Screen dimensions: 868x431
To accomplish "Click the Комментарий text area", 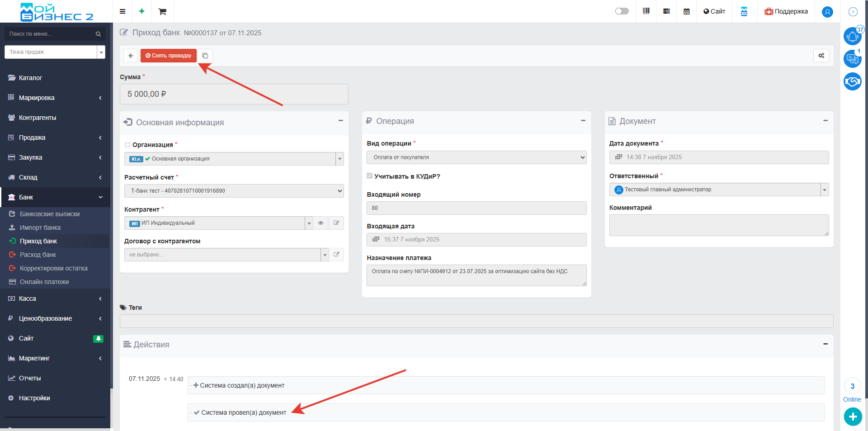I will click(x=718, y=225).
